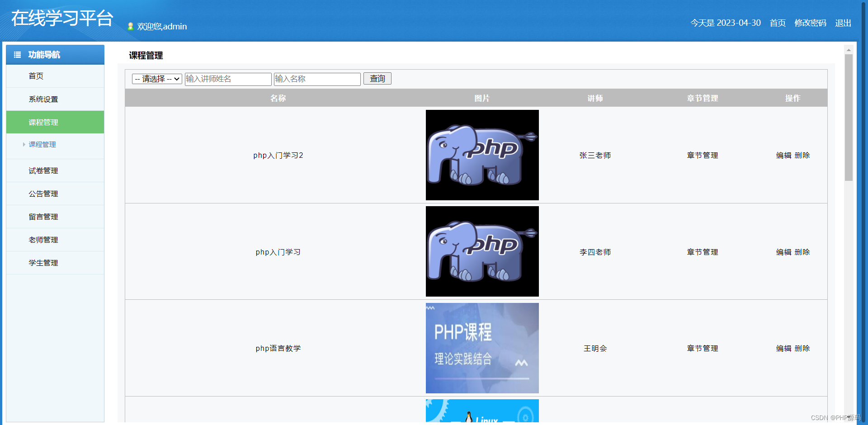Focus the 输入讲师姓名 input field
This screenshot has width=868, height=425.
[x=228, y=79]
